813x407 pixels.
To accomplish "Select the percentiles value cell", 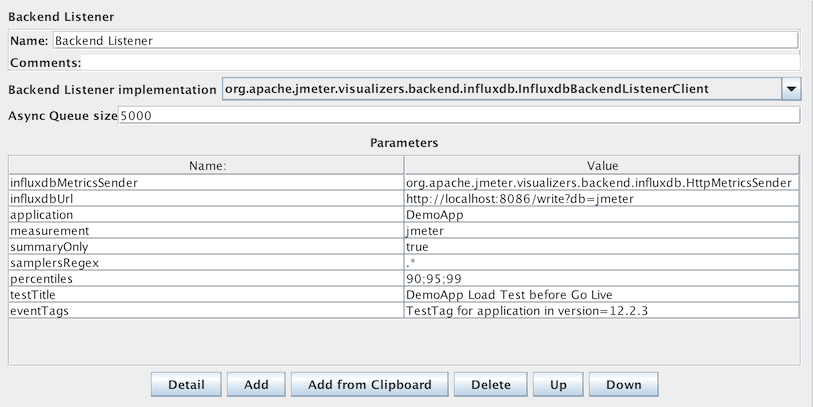I will click(x=602, y=278).
